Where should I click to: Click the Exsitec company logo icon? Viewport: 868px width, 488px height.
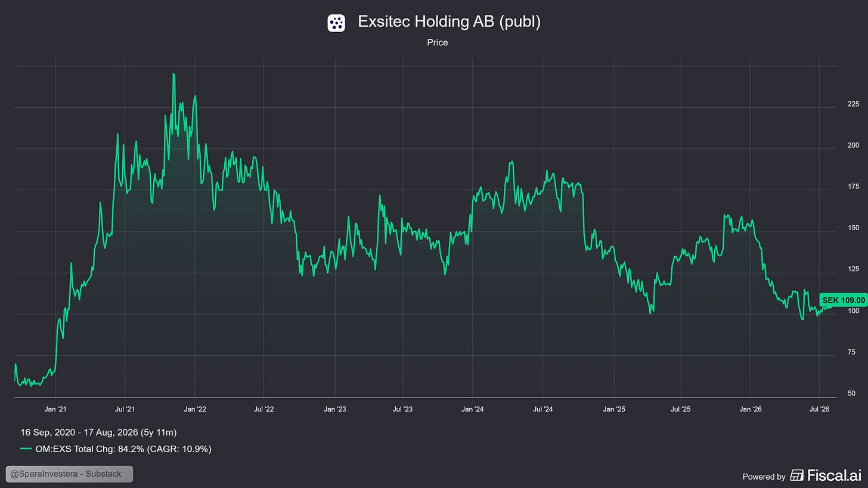(x=336, y=23)
